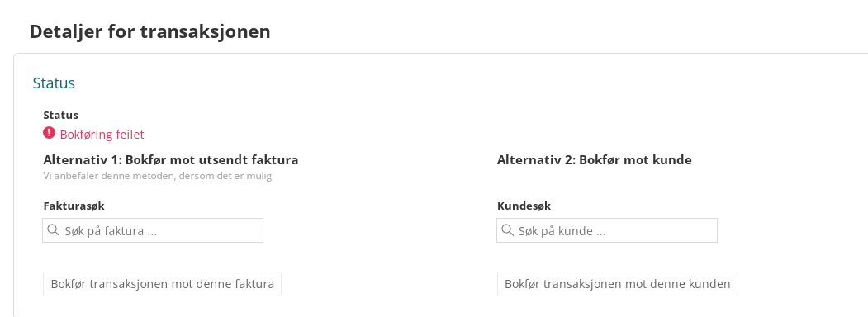The width and height of the screenshot is (868, 317).
Task: Click the word 'kunden' in right button
Action: [x=708, y=284]
